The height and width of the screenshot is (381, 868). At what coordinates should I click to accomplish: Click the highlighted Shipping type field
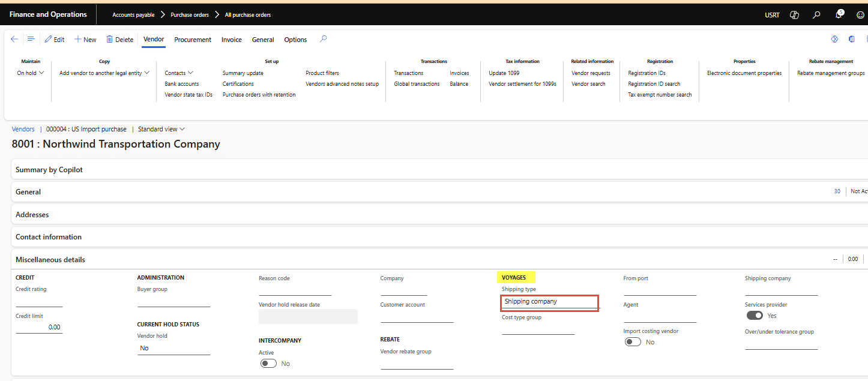(549, 302)
